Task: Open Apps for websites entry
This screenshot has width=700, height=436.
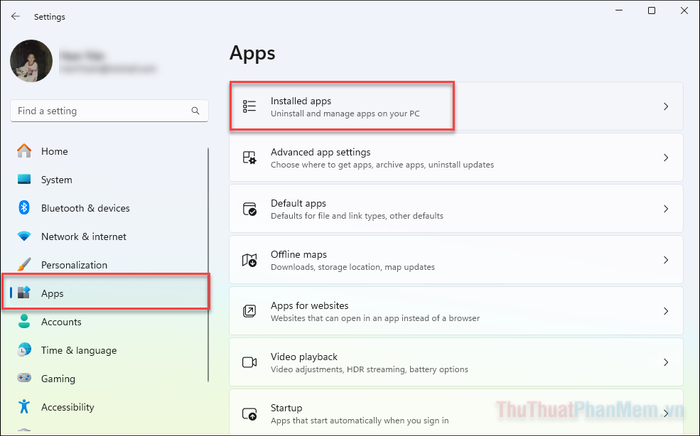Action: [x=456, y=311]
